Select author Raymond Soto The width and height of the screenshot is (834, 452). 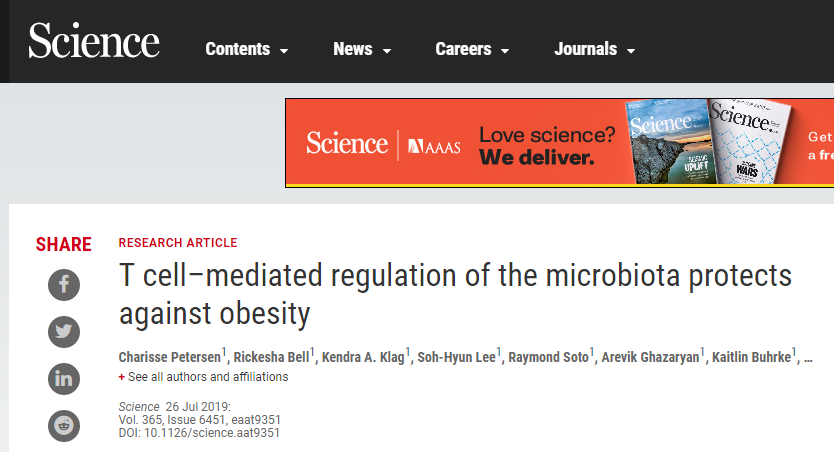pyautogui.click(x=548, y=357)
